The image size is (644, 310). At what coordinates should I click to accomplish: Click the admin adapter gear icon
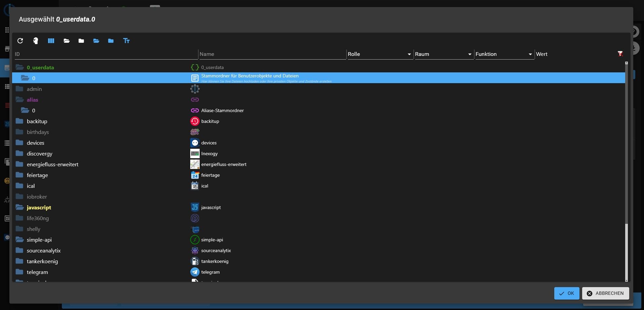(x=195, y=89)
